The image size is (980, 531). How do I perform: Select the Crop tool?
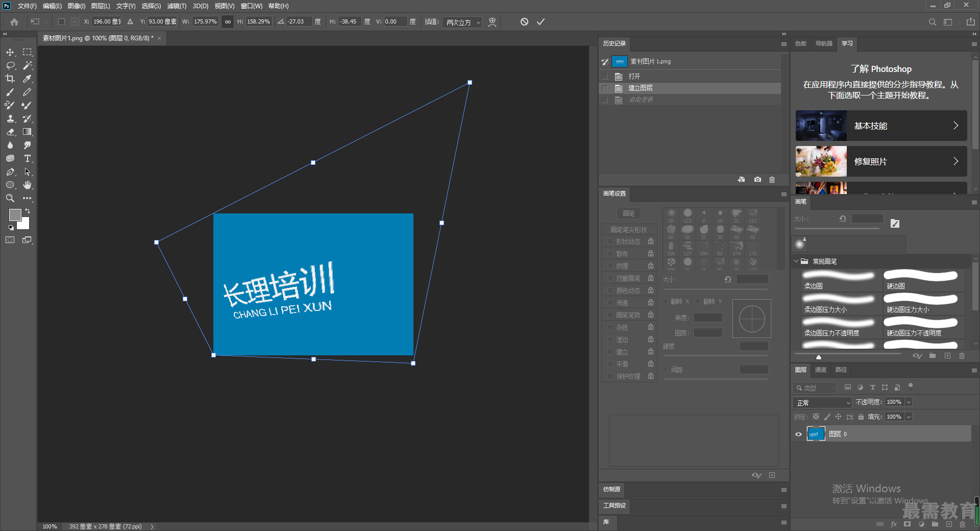(10, 79)
